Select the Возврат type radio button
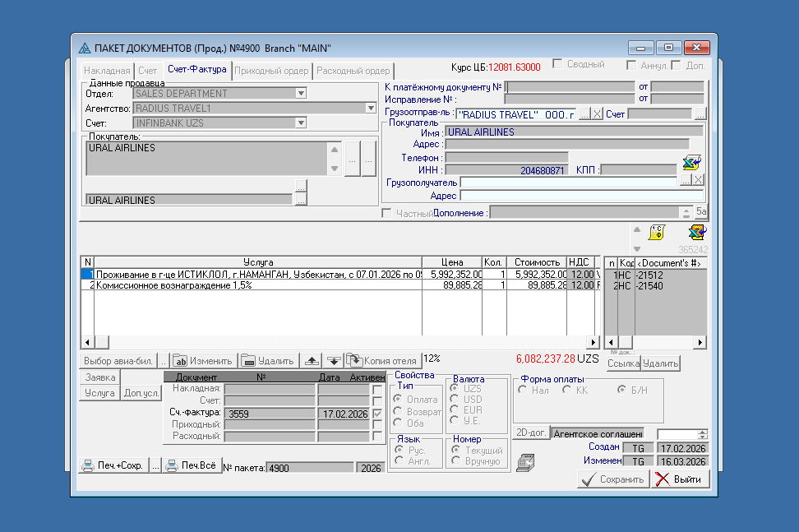799x532 pixels. click(398, 411)
